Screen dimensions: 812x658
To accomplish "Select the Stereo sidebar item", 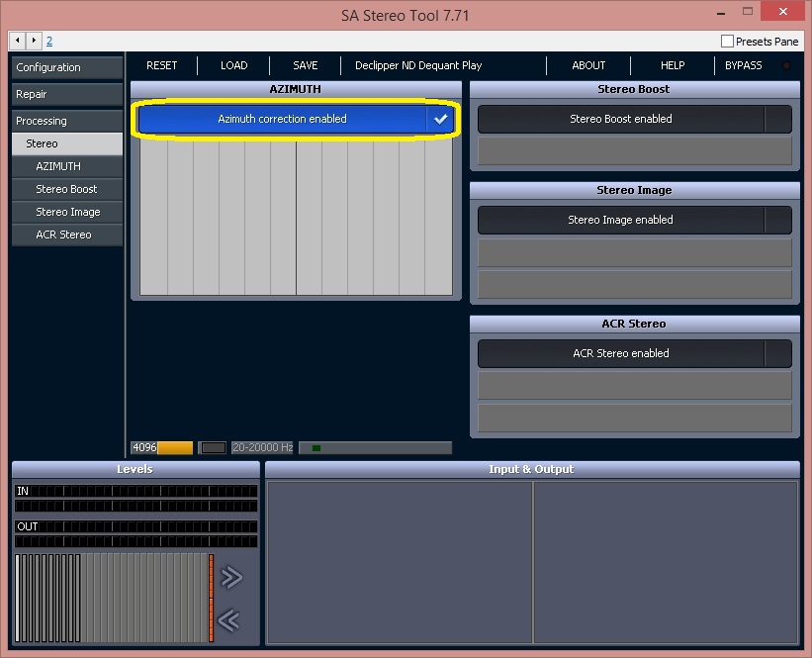I will (x=67, y=143).
